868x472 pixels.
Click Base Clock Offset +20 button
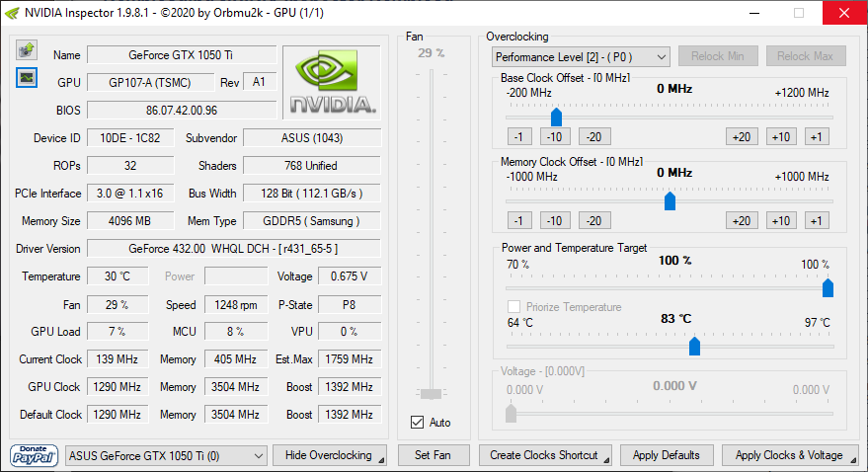click(742, 136)
